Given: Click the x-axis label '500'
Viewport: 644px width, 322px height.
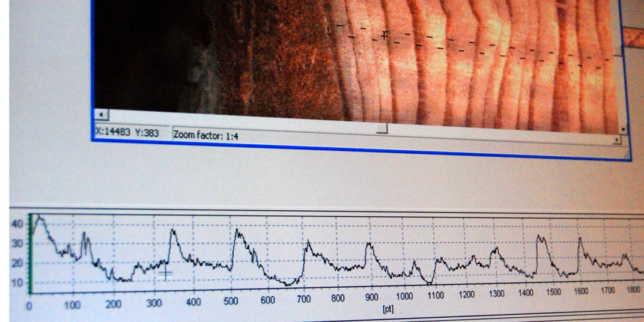Looking at the screenshot, I should click(231, 301).
